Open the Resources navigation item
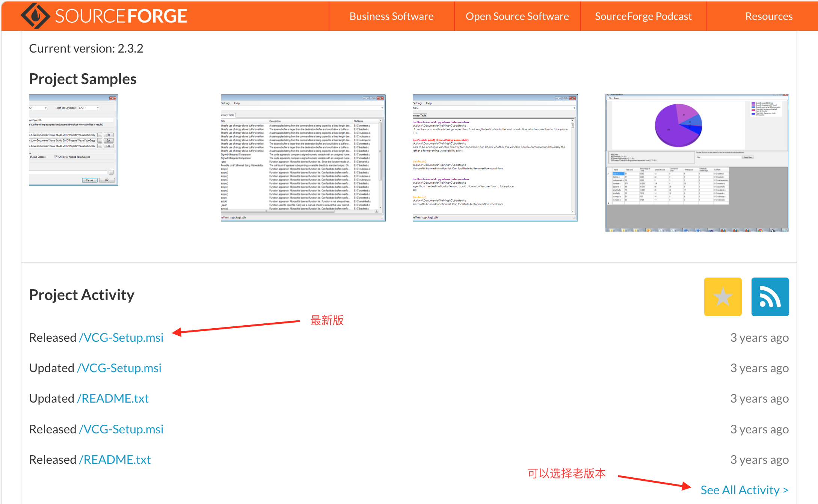Viewport: 818px width, 504px height. (768, 16)
